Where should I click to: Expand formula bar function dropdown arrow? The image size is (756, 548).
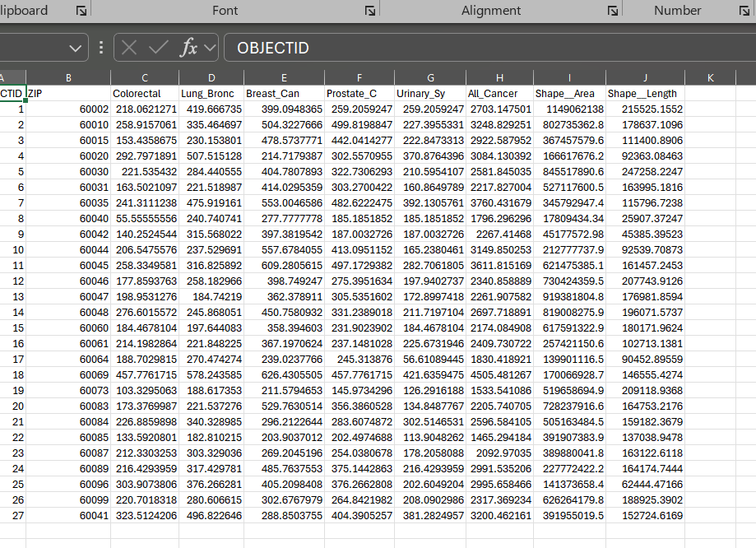pos(210,48)
